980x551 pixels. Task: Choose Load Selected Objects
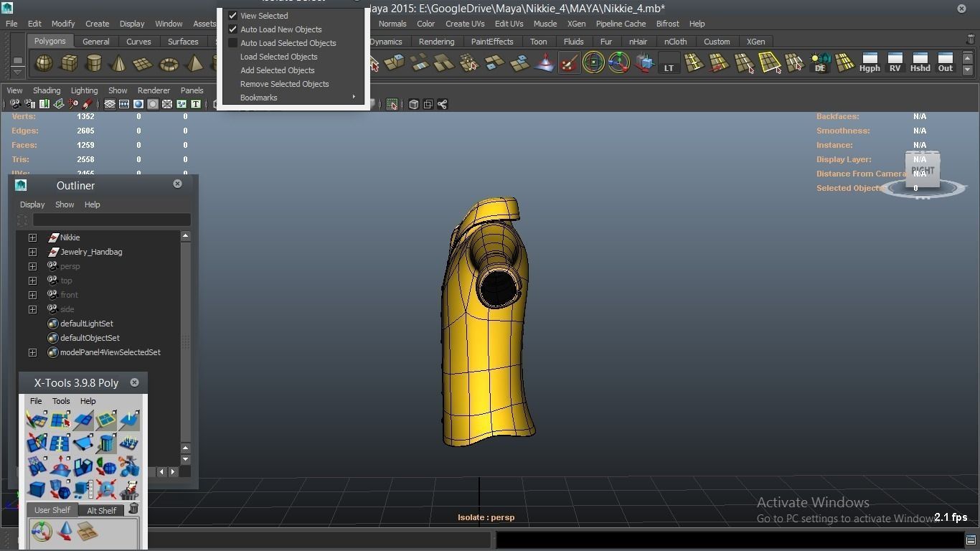click(278, 57)
